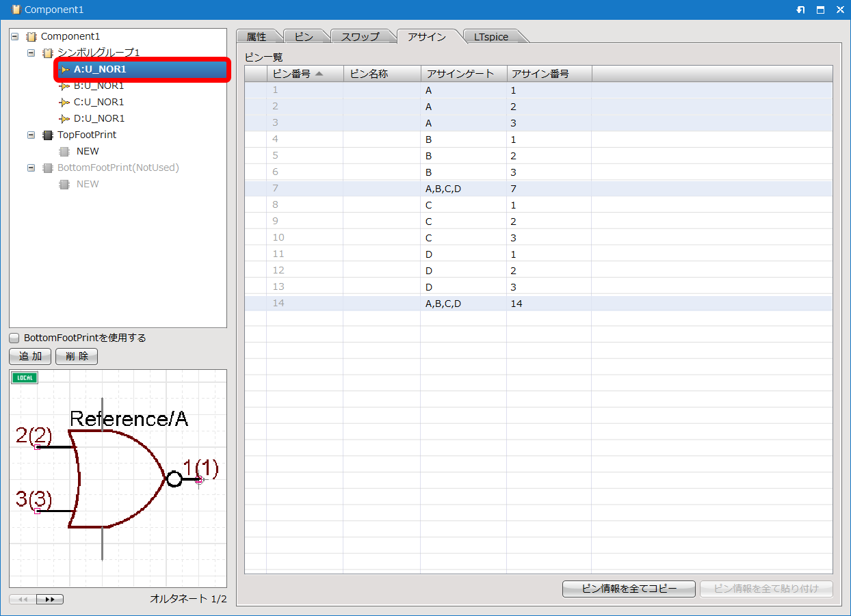Screen dimensions: 851x616
Task: Collapse the Component1 root tree node
Action: click(x=15, y=36)
